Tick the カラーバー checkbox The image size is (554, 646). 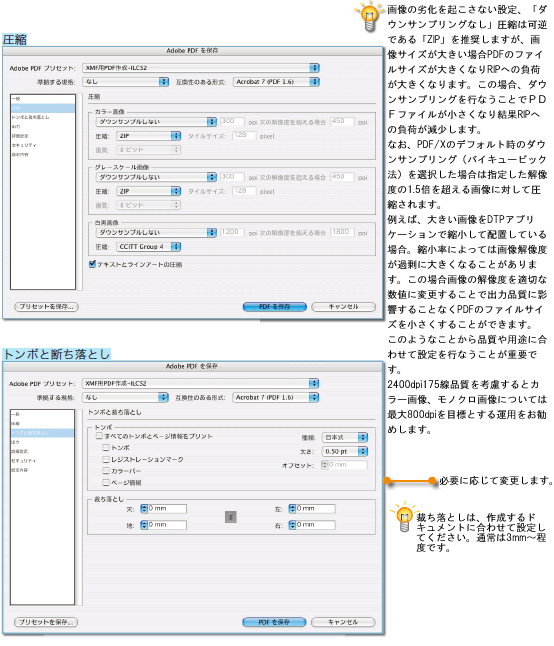106,470
